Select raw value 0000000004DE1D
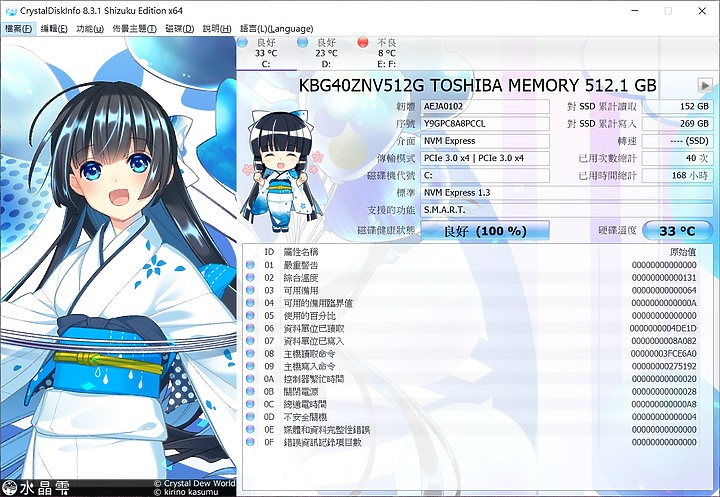Image resolution: width=720 pixels, height=497 pixels. 663,328
